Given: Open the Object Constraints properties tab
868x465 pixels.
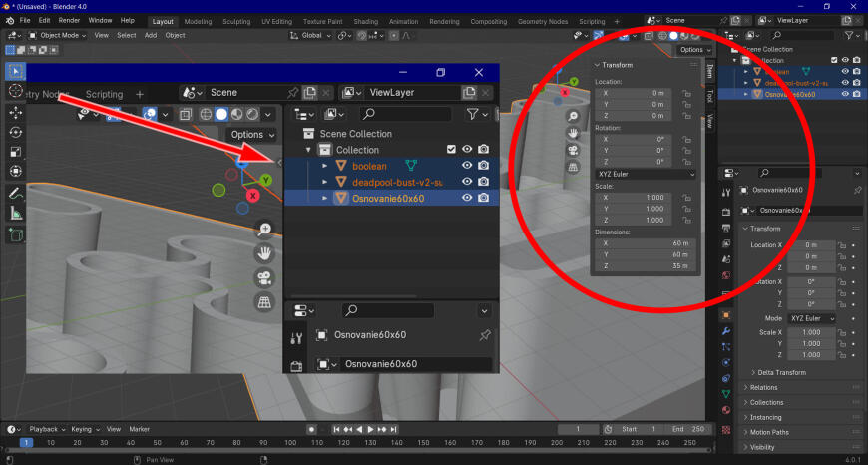Looking at the screenshot, I should pyautogui.click(x=727, y=378).
